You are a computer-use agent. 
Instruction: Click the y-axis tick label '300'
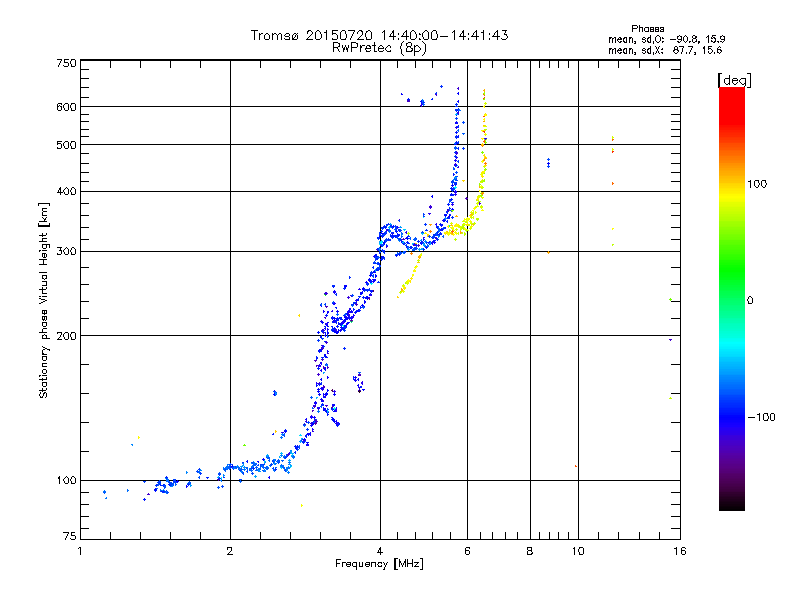click(x=66, y=251)
